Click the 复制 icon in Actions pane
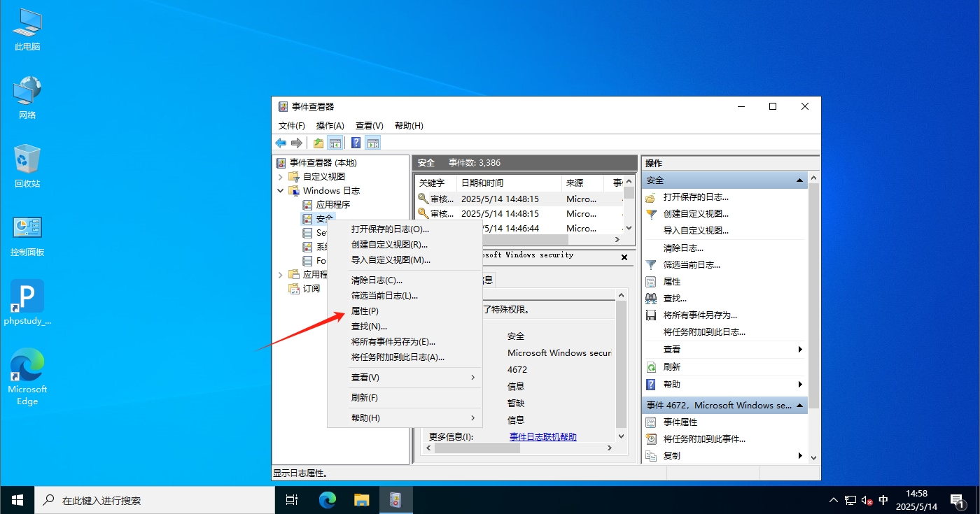The height and width of the screenshot is (514, 980). pos(651,456)
